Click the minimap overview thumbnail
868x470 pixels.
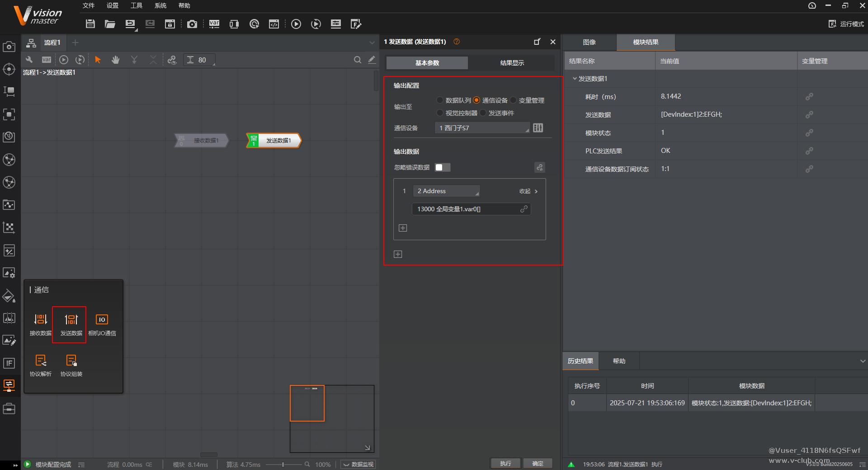tap(332, 419)
